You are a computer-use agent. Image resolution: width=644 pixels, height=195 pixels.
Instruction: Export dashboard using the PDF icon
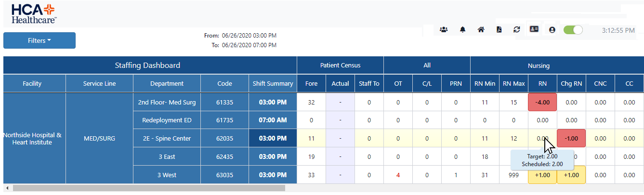tap(499, 30)
